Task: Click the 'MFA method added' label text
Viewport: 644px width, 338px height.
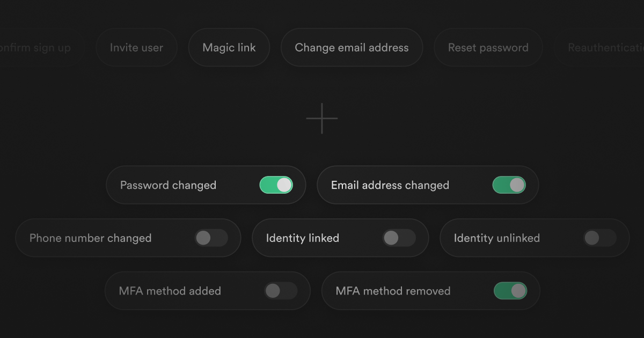Action: click(x=170, y=291)
